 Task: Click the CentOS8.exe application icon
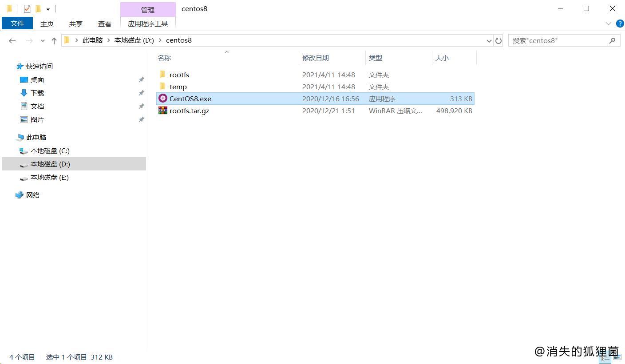(163, 98)
